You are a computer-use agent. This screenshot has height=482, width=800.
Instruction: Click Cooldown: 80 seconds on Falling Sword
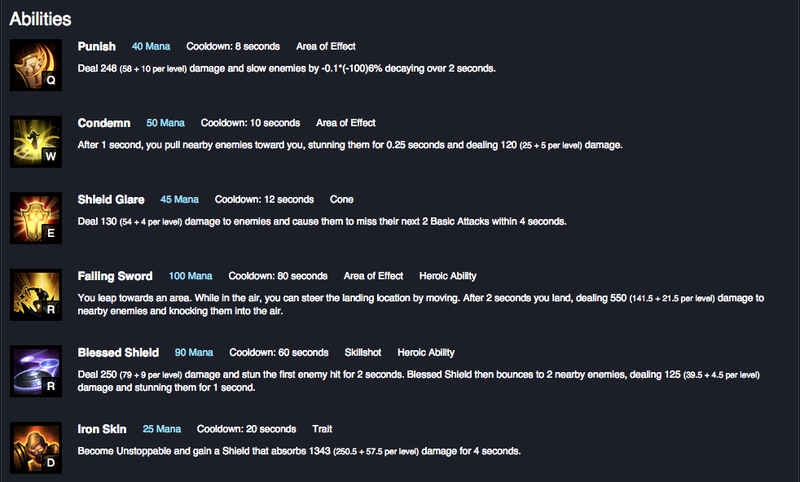[278, 276]
